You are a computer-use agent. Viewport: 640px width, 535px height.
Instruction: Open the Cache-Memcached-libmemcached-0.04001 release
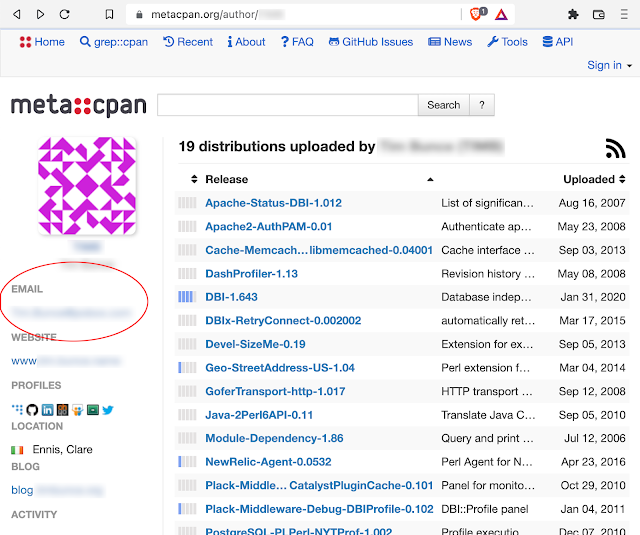click(319, 250)
